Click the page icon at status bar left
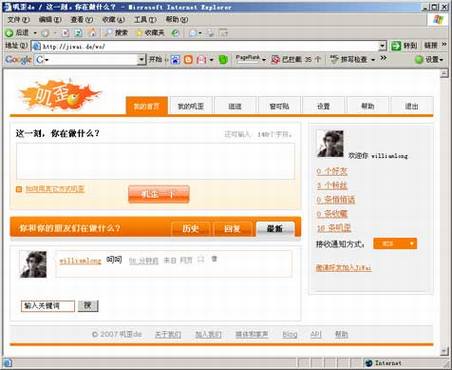This screenshot has height=370, width=452. click(8, 363)
